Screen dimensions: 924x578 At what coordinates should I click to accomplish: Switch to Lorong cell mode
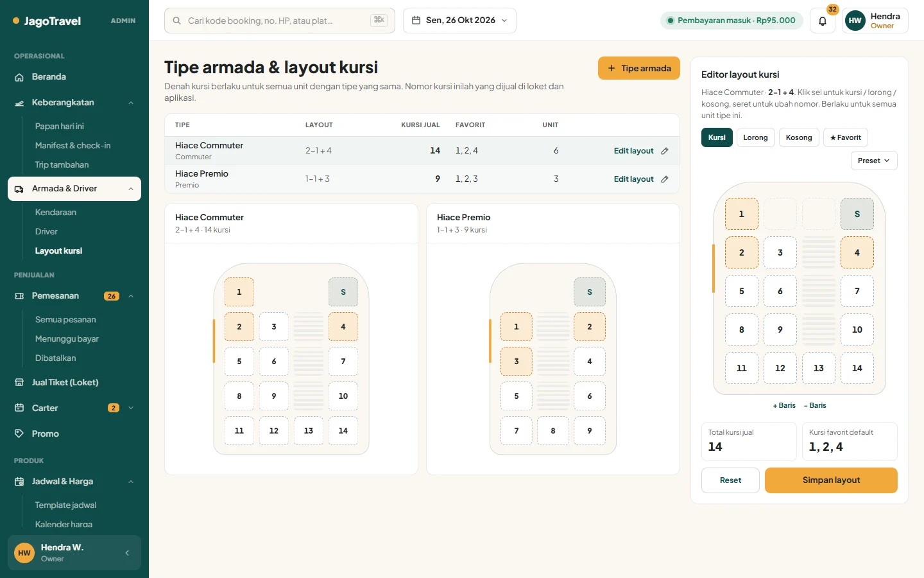[755, 137]
